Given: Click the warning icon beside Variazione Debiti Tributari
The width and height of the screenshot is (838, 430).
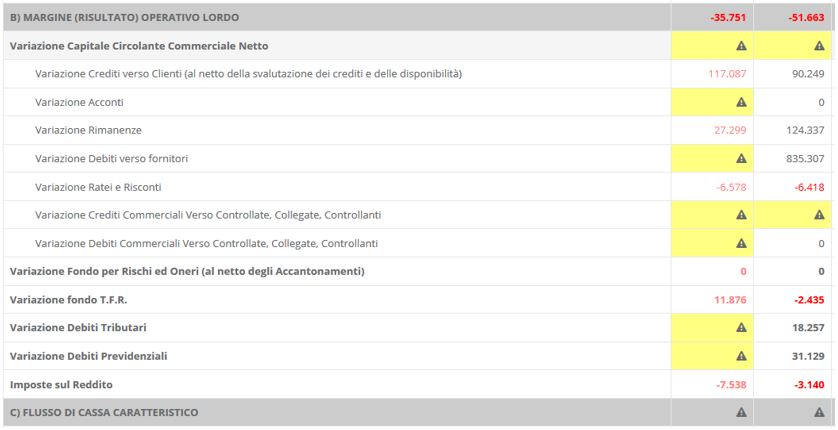Looking at the screenshot, I should tap(741, 327).
